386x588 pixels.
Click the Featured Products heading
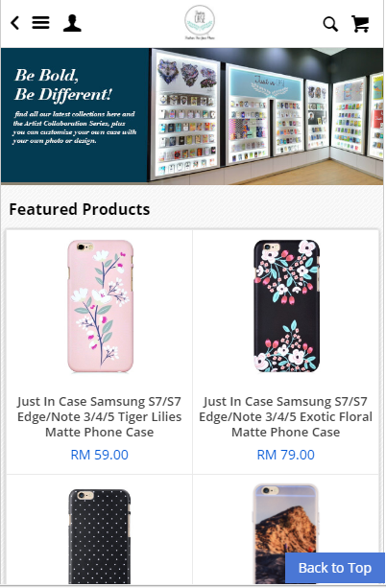click(80, 209)
